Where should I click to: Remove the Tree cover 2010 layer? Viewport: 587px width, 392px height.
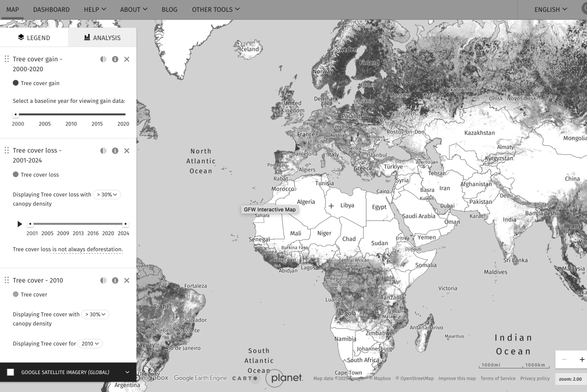[x=127, y=280]
